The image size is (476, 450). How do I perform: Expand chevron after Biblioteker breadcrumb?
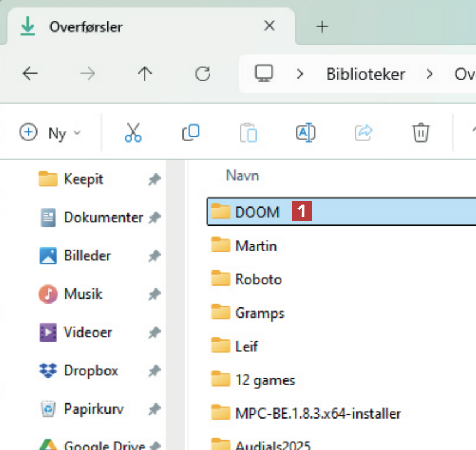[430, 74]
